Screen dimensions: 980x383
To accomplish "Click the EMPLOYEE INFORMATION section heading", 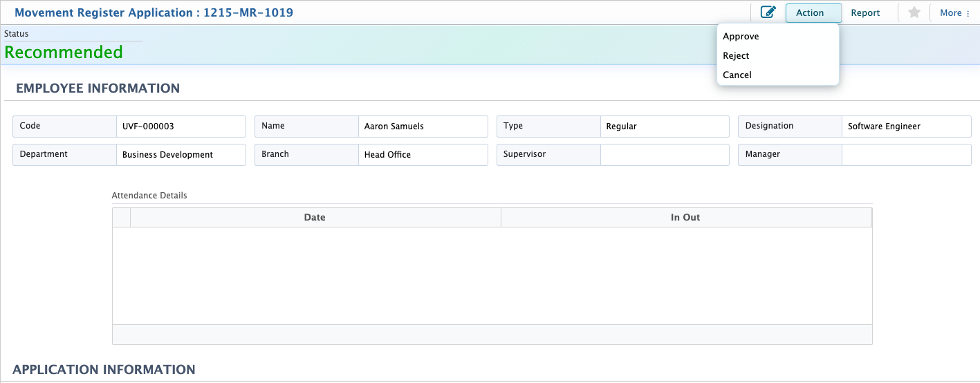I will pos(98,88).
